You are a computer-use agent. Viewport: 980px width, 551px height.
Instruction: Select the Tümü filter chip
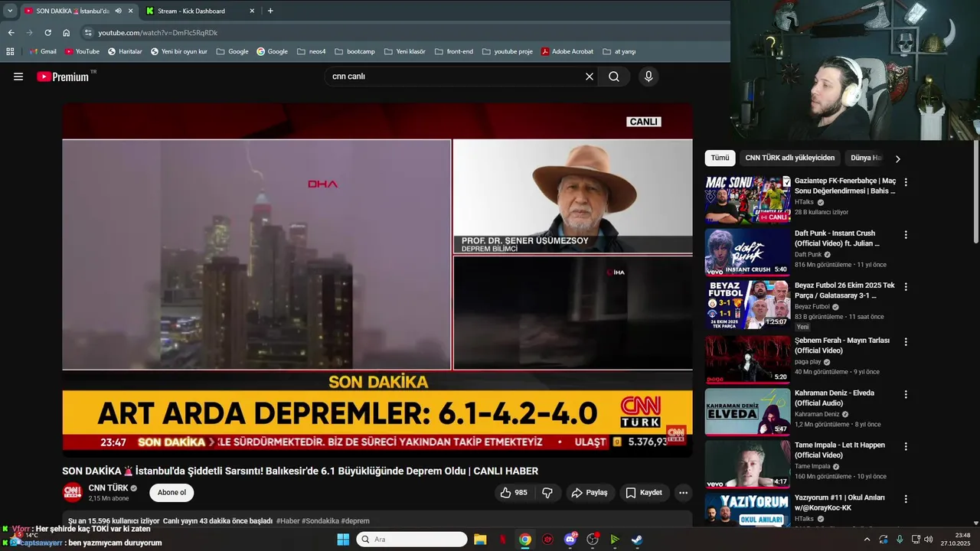pos(720,158)
